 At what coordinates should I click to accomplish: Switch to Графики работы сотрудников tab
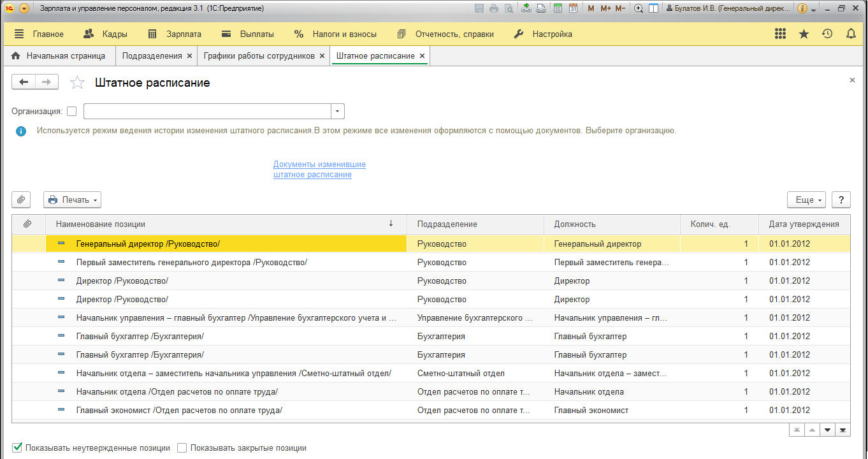[259, 55]
